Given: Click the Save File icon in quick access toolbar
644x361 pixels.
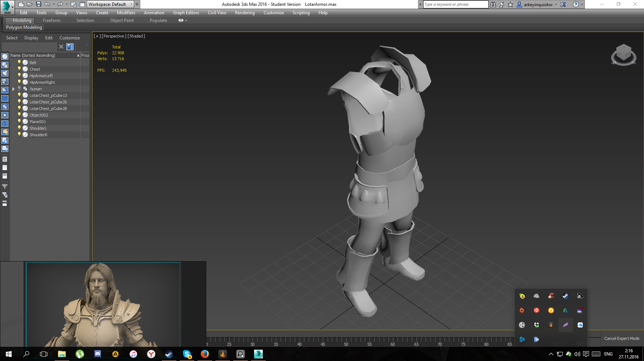Looking at the screenshot, I should pyautogui.click(x=39, y=4).
